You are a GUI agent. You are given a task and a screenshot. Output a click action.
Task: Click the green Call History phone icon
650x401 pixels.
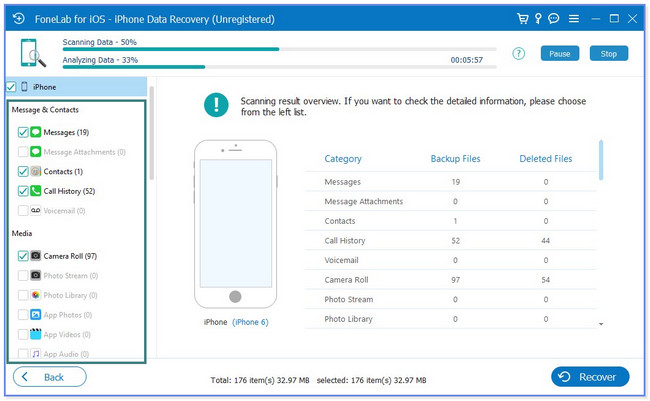click(36, 191)
